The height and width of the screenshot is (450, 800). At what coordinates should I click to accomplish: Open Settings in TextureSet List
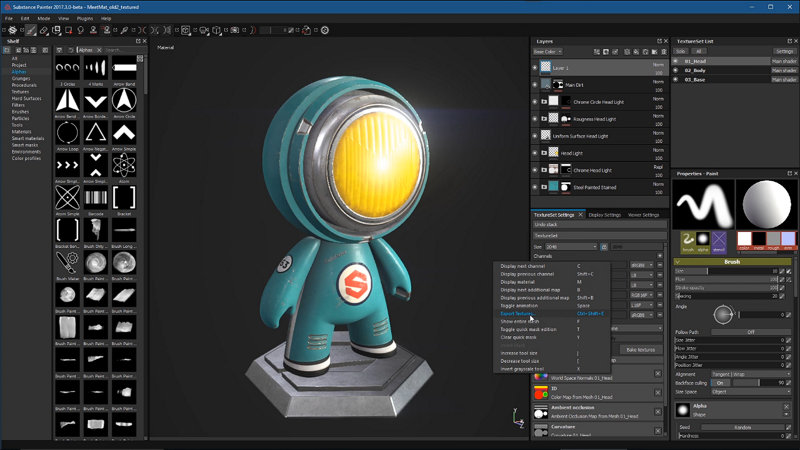785,52
